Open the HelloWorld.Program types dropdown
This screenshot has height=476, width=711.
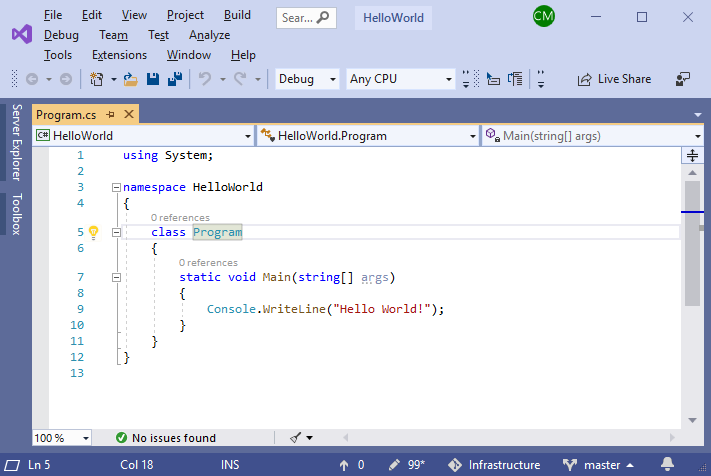[368, 136]
